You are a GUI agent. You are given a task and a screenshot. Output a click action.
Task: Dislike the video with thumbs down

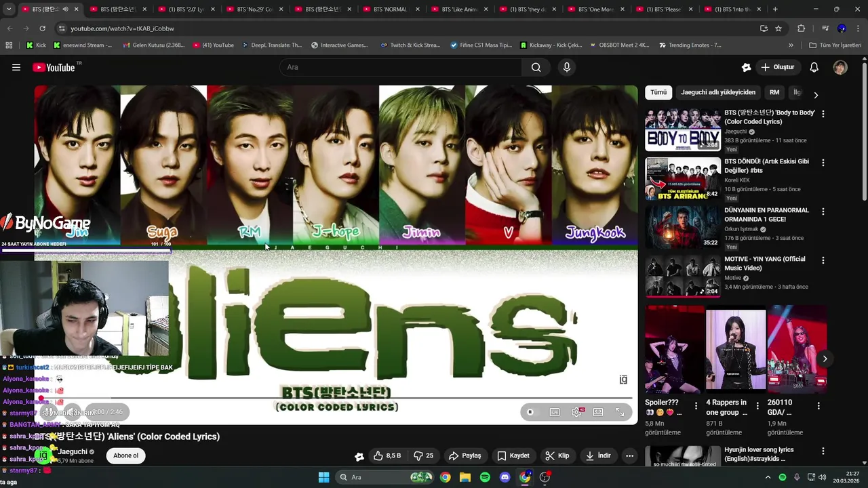424,455
